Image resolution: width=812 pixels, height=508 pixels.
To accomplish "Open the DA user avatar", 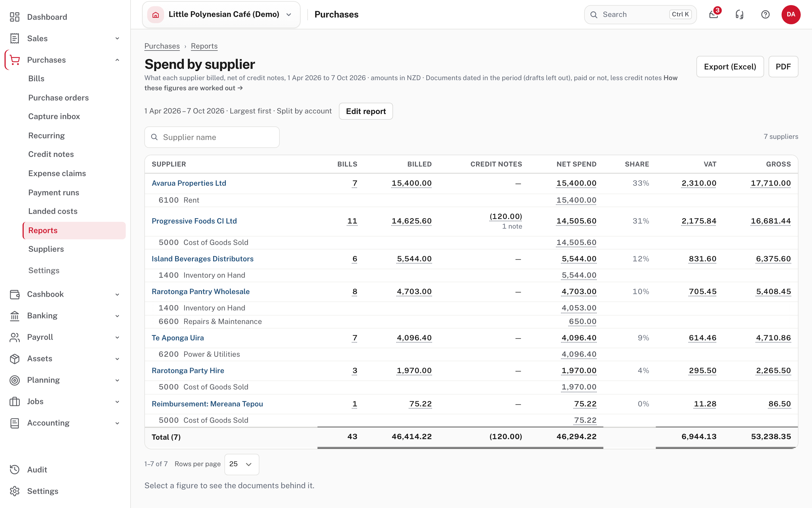I will pyautogui.click(x=791, y=14).
